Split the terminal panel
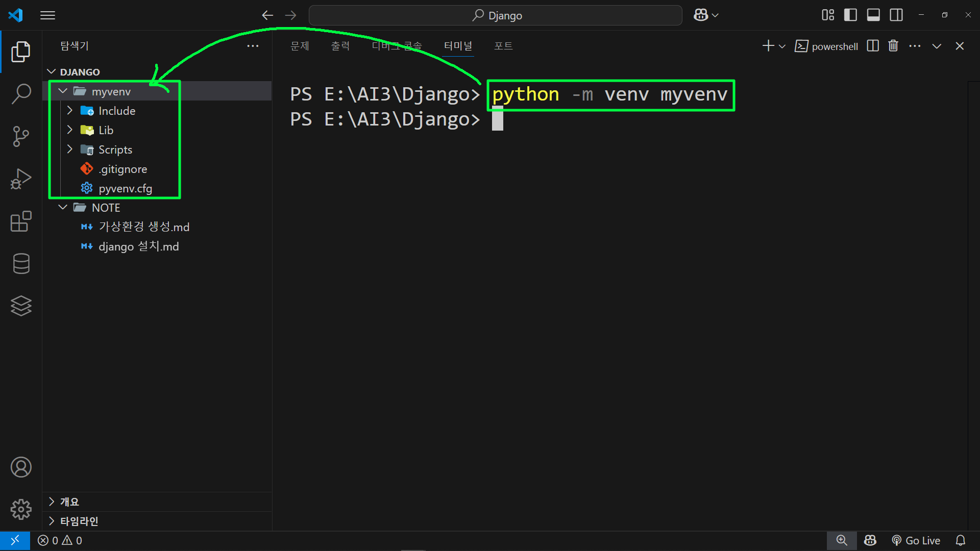This screenshot has width=980, height=551. tap(873, 46)
